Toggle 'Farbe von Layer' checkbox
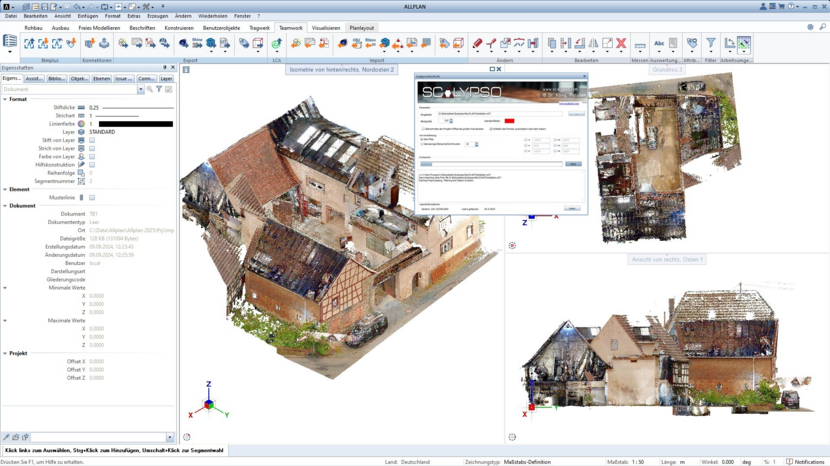Image resolution: width=830 pixels, height=466 pixels. point(92,157)
